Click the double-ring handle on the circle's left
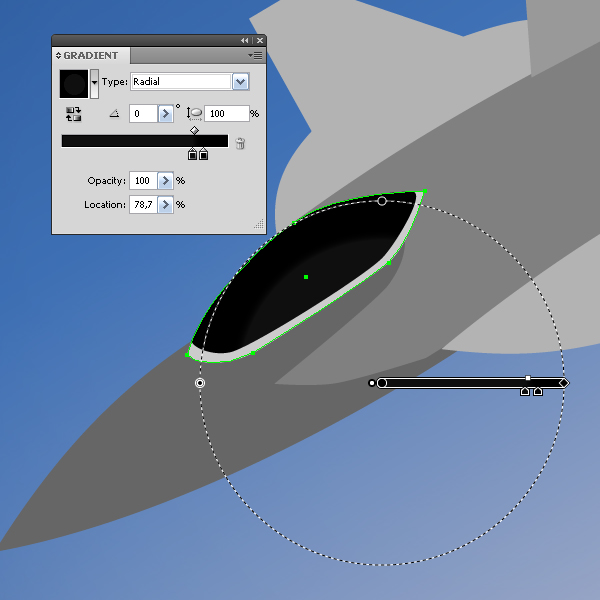Screen dimensions: 600x600 click(x=200, y=383)
